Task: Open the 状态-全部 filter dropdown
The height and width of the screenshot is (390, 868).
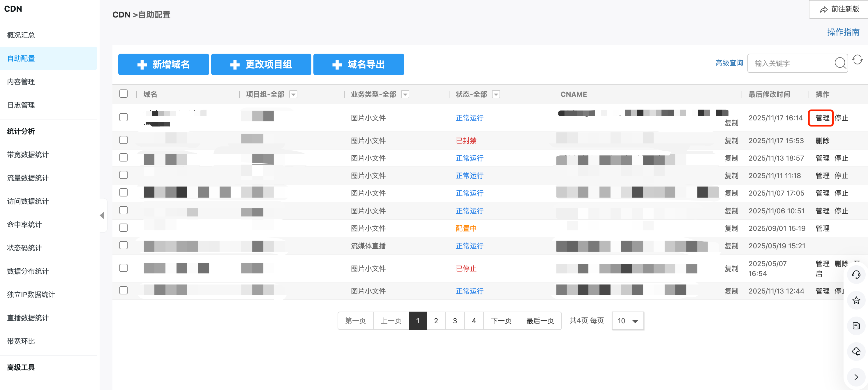Action: [496, 94]
